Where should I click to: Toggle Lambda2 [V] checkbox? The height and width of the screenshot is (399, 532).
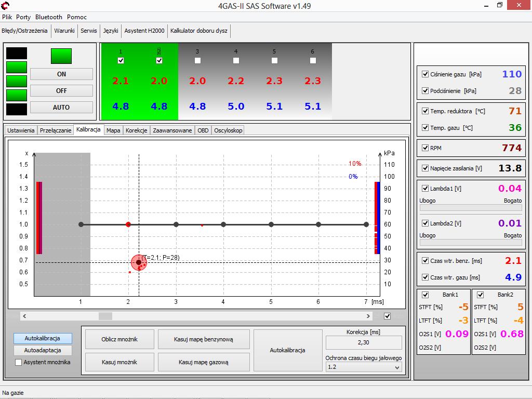pyautogui.click(x=425, y=223)
